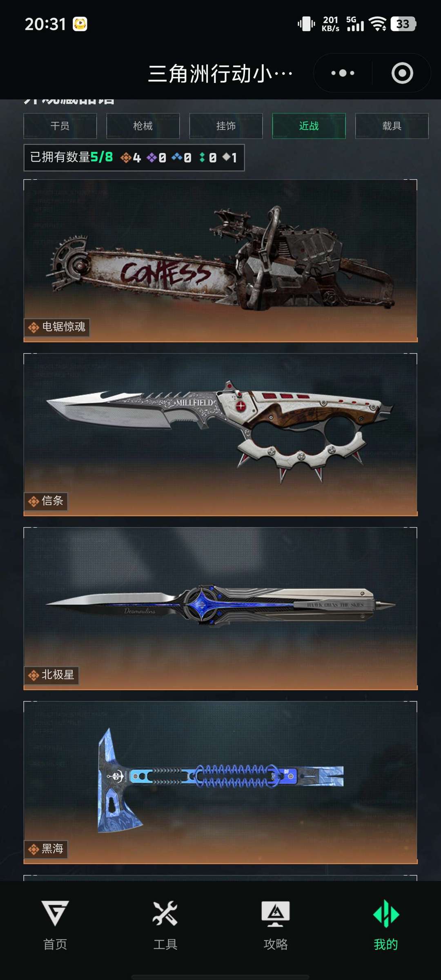Open the 黑海 blue axe image
This screenshot has height=980, width=441.
(220, 782)
